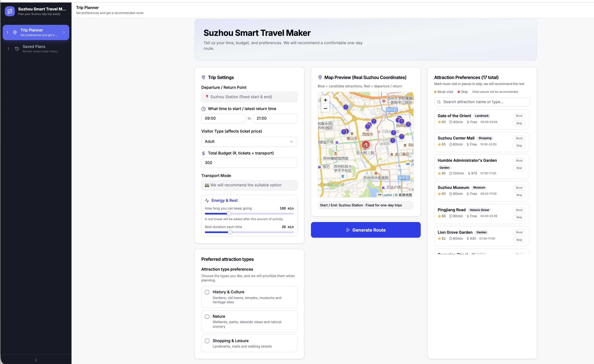Zoom out on the map
Image resolution: width=594 pixels, height=364 pixels.
coord(325,108)
